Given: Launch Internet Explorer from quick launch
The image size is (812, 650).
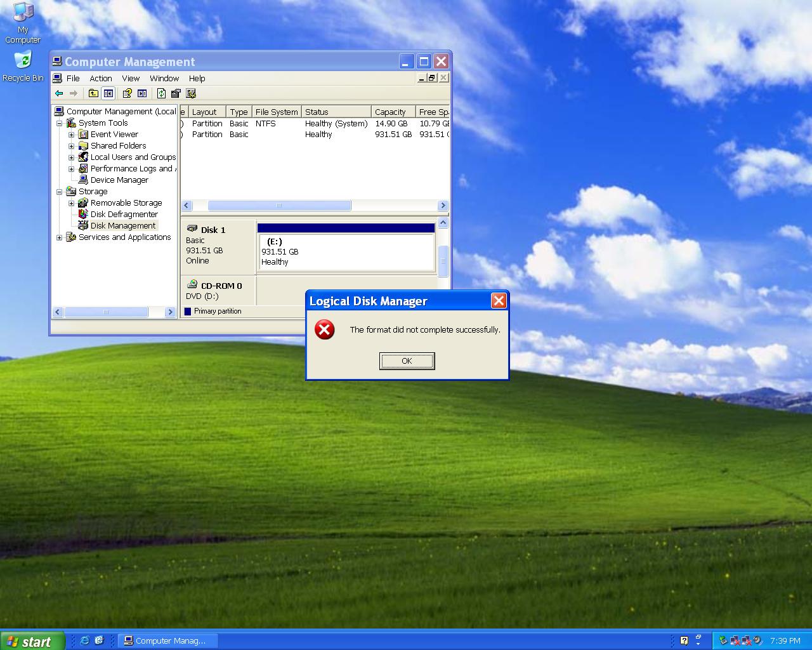Looking at the screenshot, I should (x=84, y=640).
